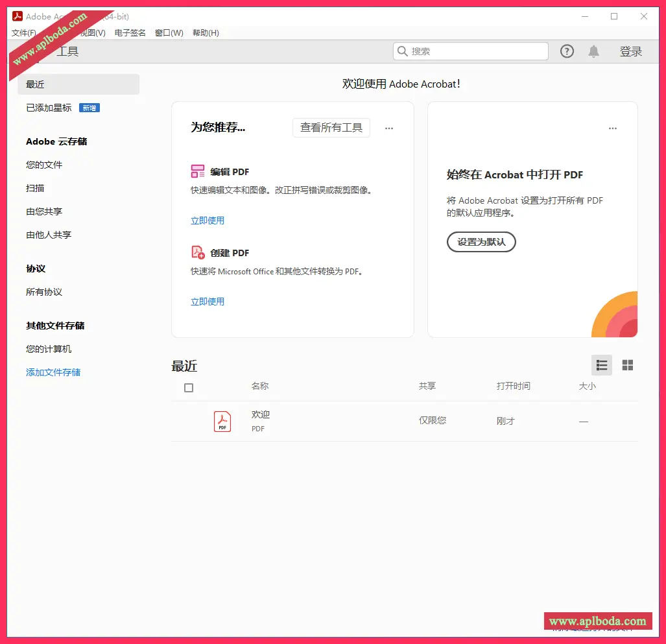Open the 欢迎 PDF file icon

coord(222,421)
